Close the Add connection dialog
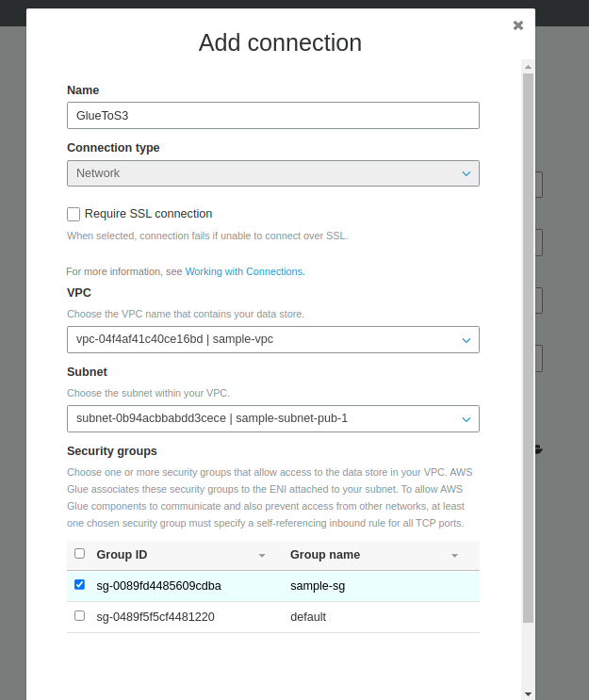Viewport: 589px width, 700px height. point(518,25)
